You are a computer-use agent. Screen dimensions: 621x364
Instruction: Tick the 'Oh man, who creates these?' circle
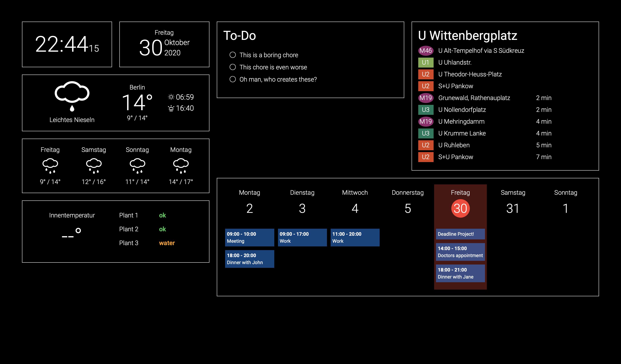tap(233, 79)
